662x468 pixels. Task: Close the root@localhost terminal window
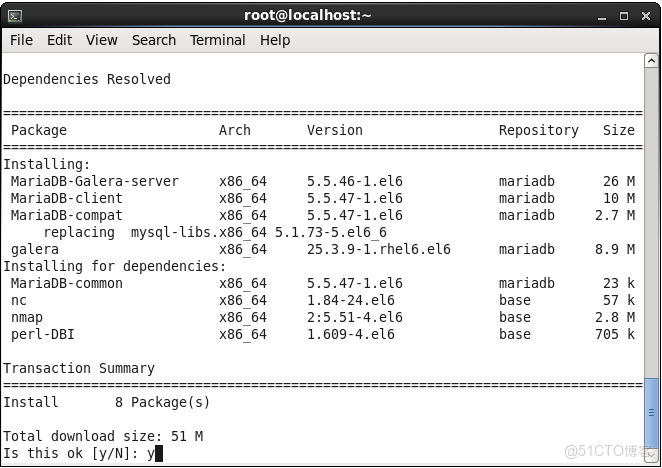pyautogui.click(x=645, y=15)
